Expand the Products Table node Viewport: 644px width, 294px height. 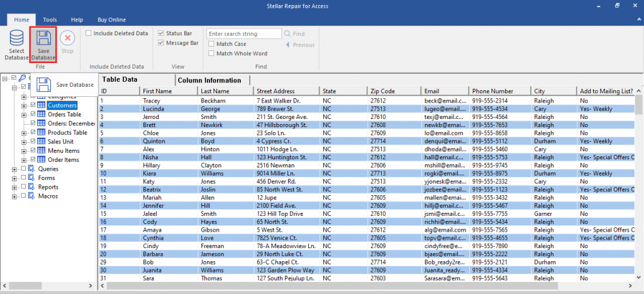click(x=24, y=133)
